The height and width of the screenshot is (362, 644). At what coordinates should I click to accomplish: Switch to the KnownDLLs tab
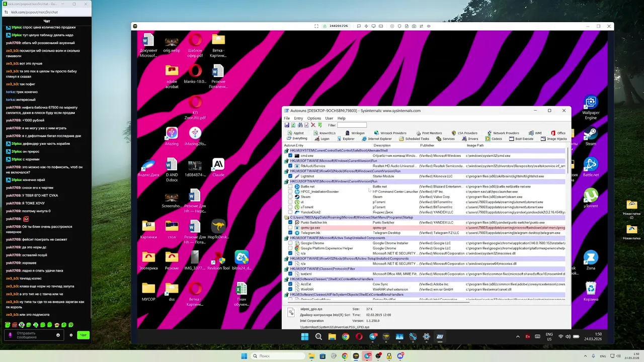[324, 133]
